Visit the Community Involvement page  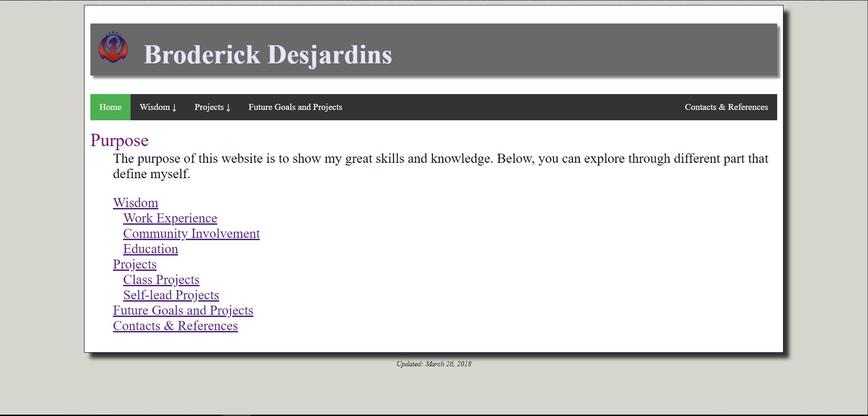pos(191,234)
